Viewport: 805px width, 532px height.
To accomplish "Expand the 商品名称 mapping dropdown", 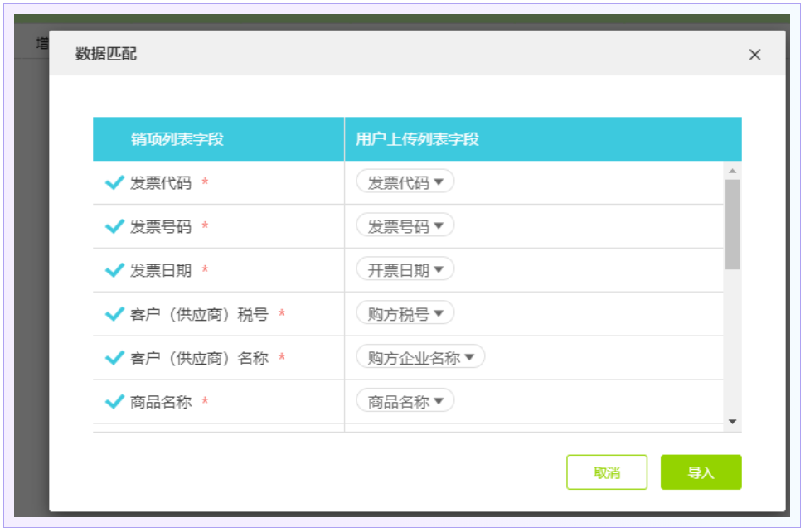I will (x=405, y=402).
